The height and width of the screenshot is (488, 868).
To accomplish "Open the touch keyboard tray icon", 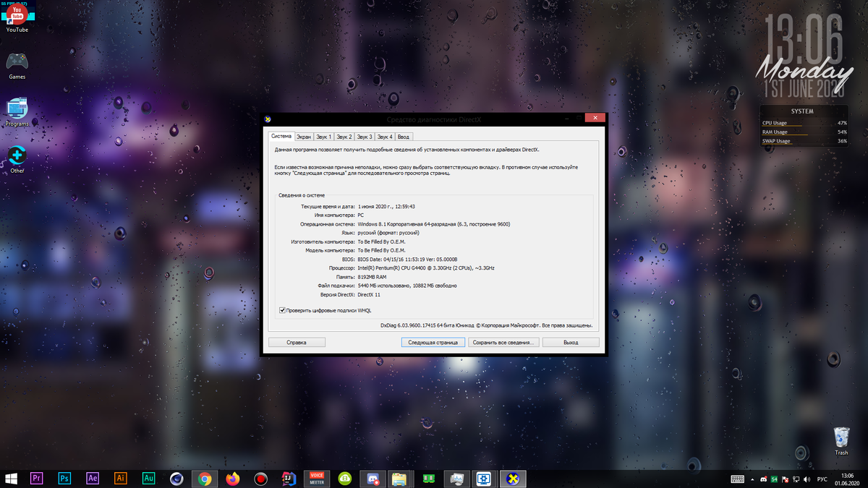I will click(738, 479).
